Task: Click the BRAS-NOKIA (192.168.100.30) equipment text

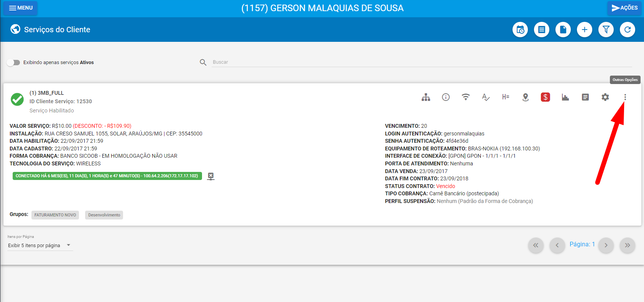Action: coord(504,149)
